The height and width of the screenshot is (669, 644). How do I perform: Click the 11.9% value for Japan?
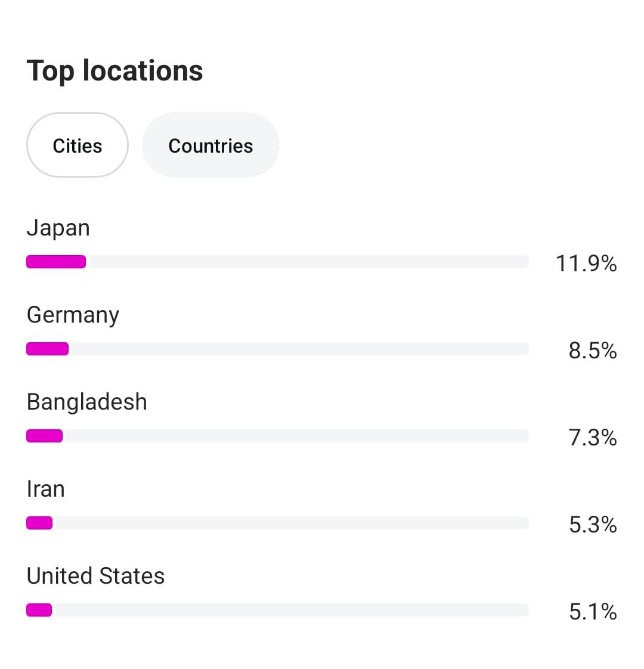click(x=586, y=263)
